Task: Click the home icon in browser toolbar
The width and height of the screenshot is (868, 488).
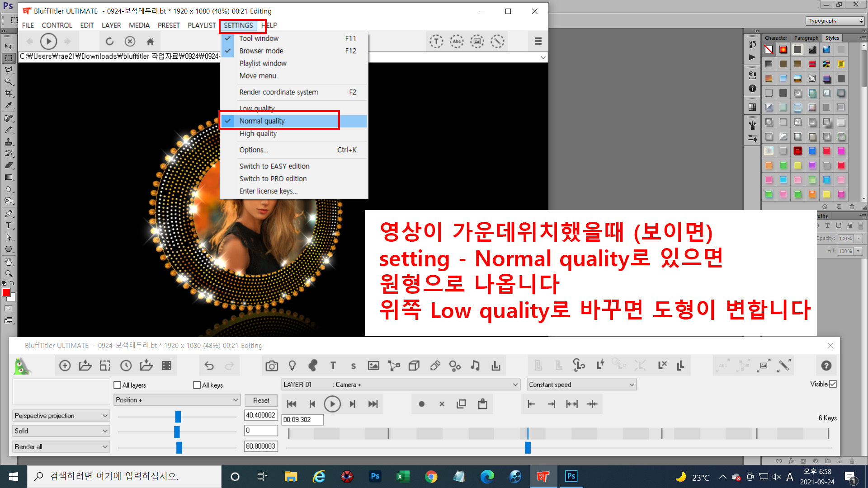Action: (151, 42)
